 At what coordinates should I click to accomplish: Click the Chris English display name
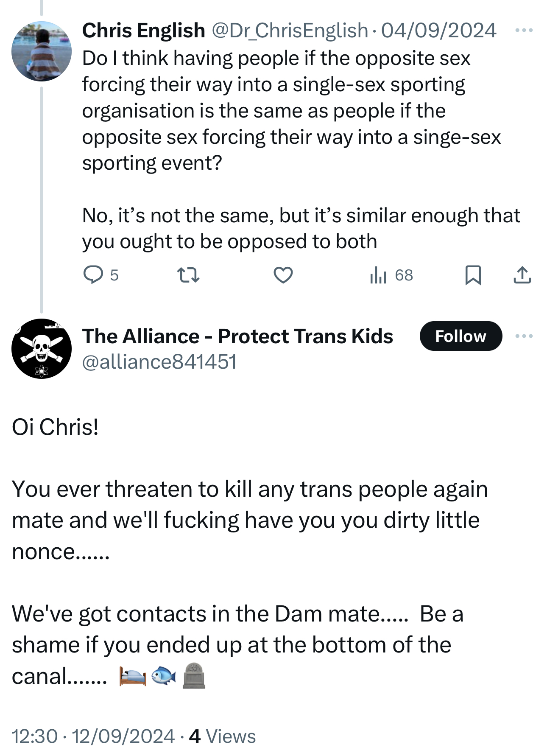(x=143, y=31)
